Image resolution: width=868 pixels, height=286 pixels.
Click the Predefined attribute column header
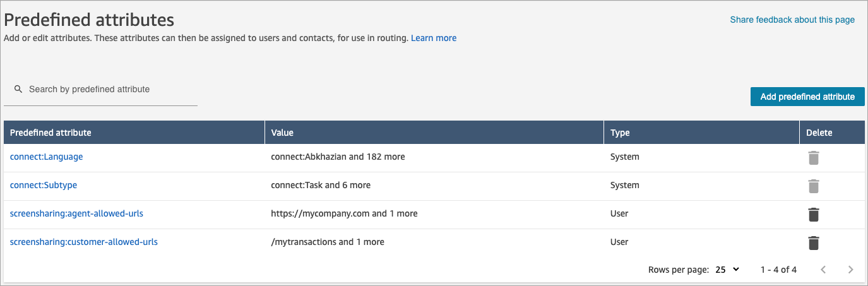click(x=51, y=133)
